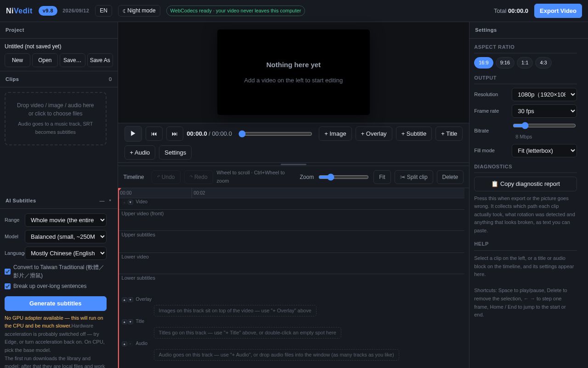The height and width of the screenshot is (368, 588).
Task: Click the Overlay track placeholder hint
Action: coord(235,310)
